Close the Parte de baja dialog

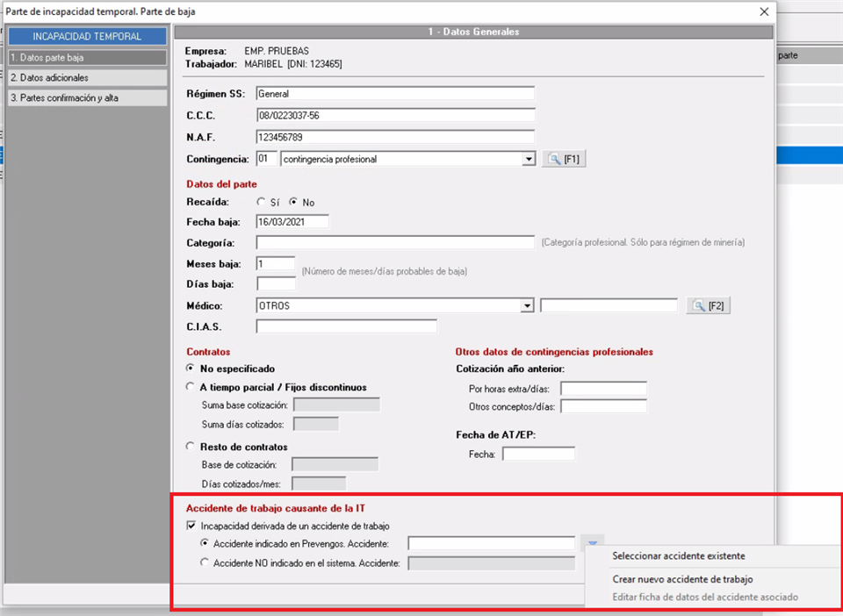[x=764, y=11]
